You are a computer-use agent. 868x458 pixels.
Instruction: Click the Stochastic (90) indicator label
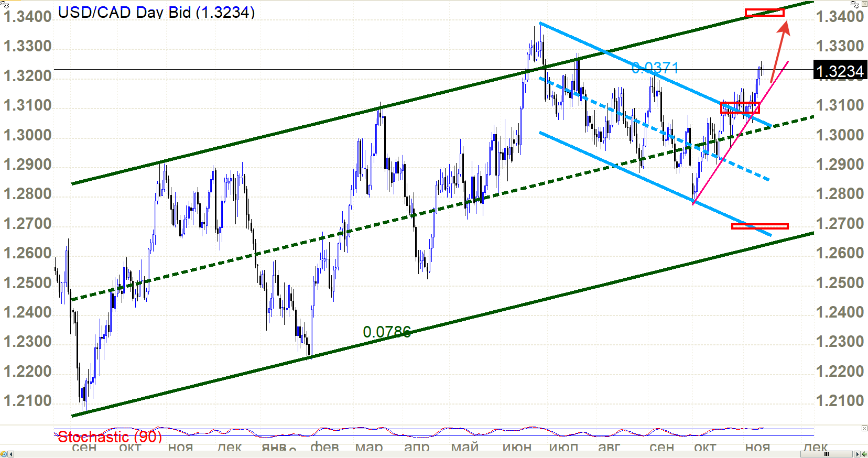[110, 437]
